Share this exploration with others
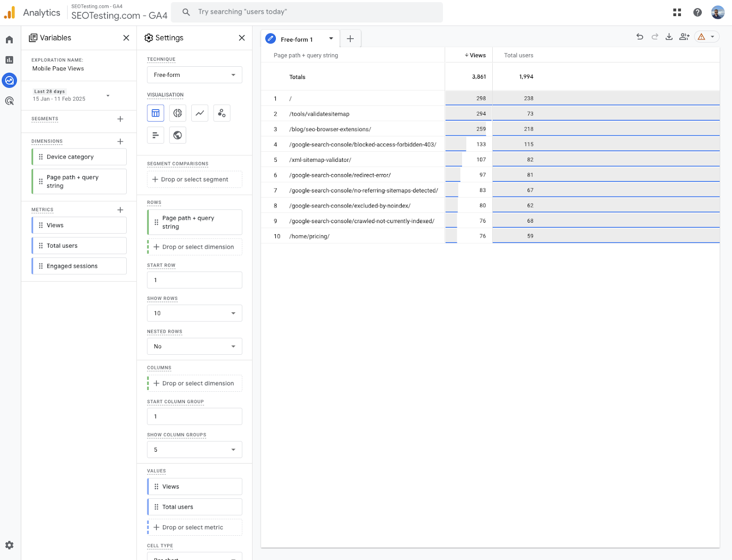 (684, 37)
